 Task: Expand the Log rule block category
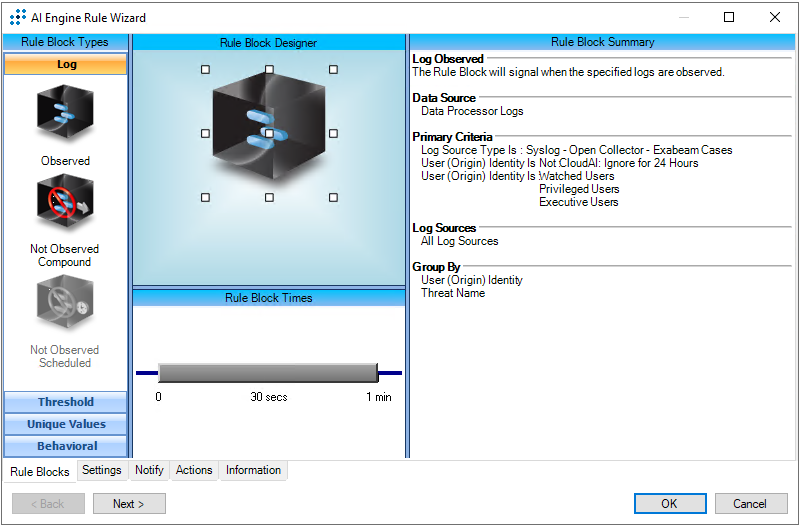[x=66, y=64]
